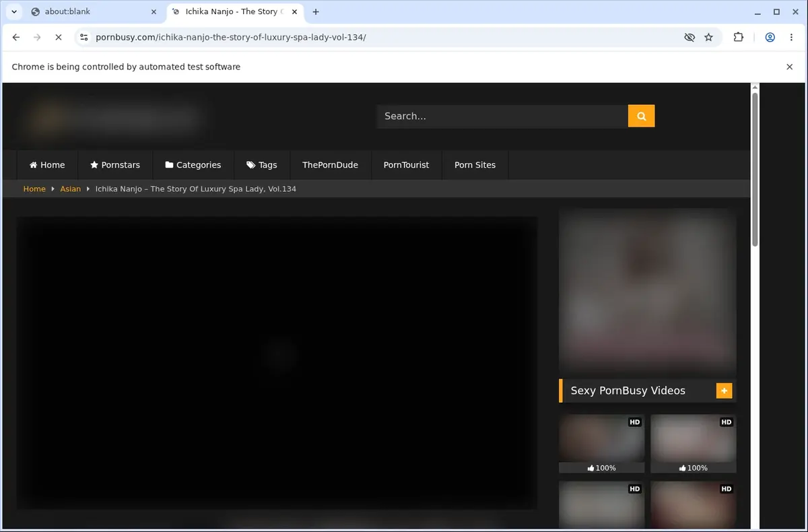Select the Ichika Nanjo browser tab
This screenshot has height=532, width=808.
pyautogui.click(x=234, y=11)
